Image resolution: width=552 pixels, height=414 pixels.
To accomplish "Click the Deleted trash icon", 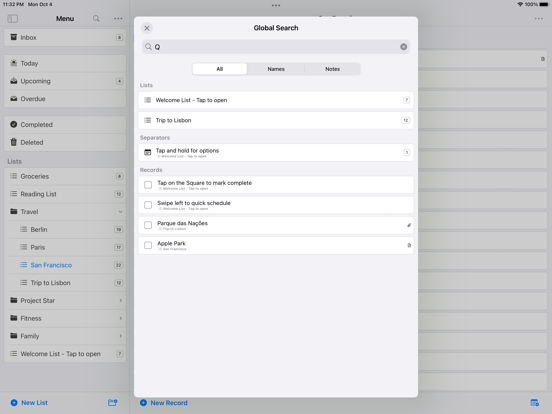I will (13, 142).
